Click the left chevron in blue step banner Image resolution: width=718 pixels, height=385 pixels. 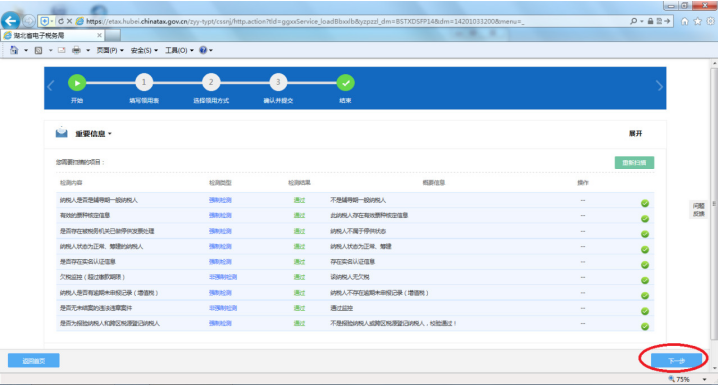tap(50, 86)
